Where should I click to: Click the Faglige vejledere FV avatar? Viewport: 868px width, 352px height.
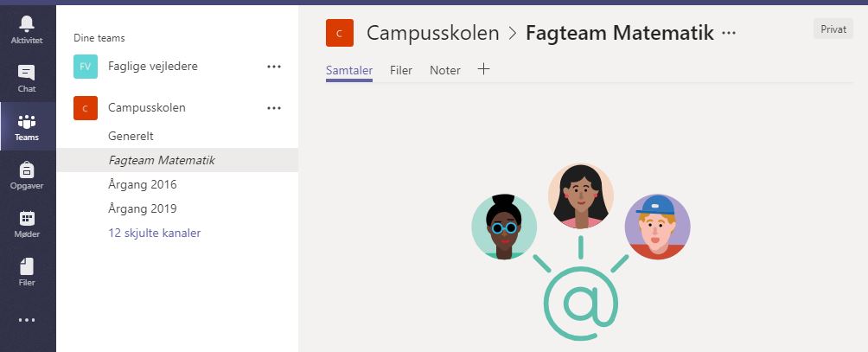85,66
